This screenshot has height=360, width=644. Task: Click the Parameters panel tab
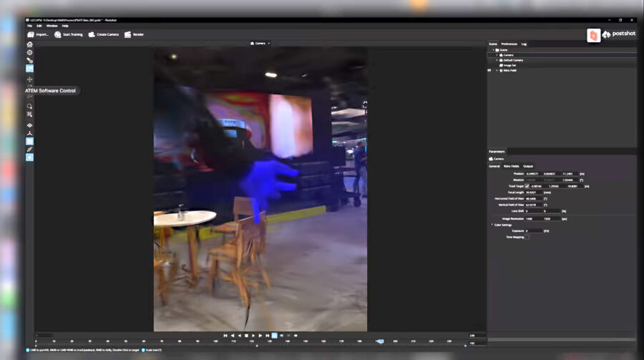(497, 152)
